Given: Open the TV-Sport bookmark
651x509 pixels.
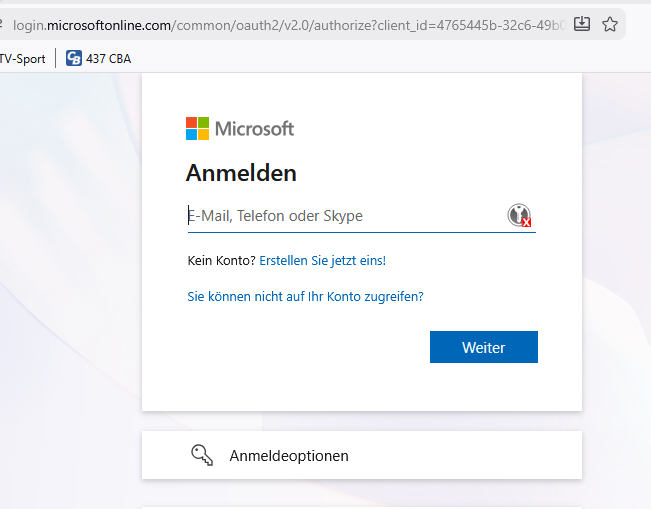Looking at the screenshot, I should [22, 59].
